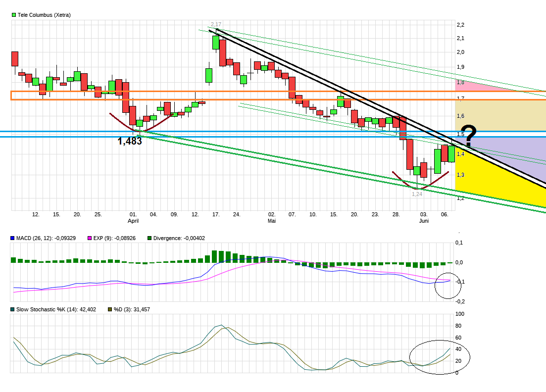Select the 2,17 high price annotation
Screen dimensions: 546x392
coord(216,24)
